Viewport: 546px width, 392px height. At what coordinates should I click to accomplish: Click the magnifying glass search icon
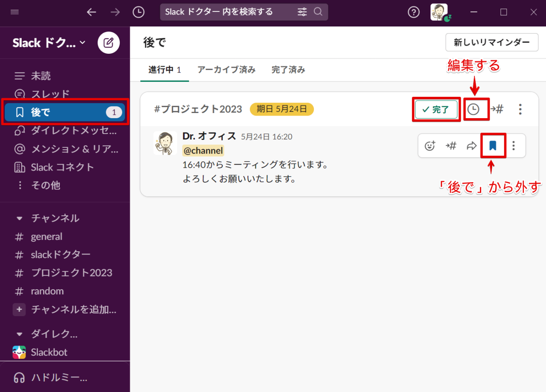(x=318, y=12)
